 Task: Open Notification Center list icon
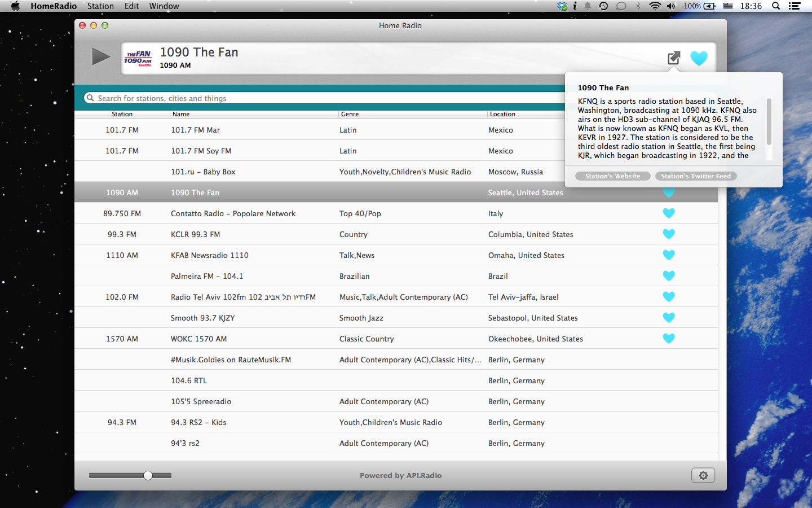coord(795,6)
